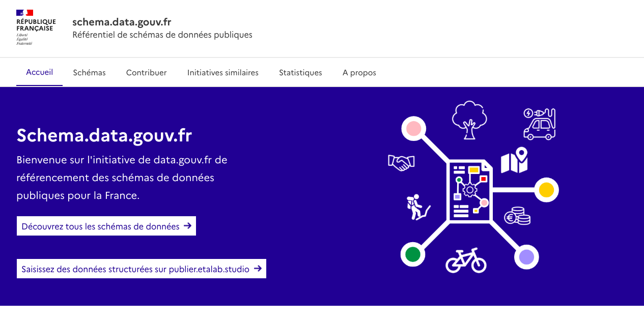The image size is (644, 320).
Task: Click the green circle node
Action: [413, 253]
